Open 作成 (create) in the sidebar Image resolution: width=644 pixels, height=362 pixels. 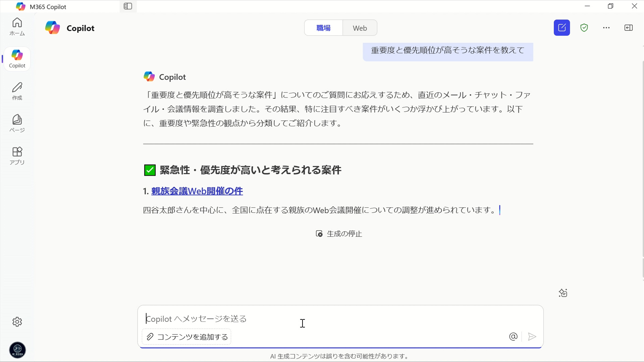17,91
